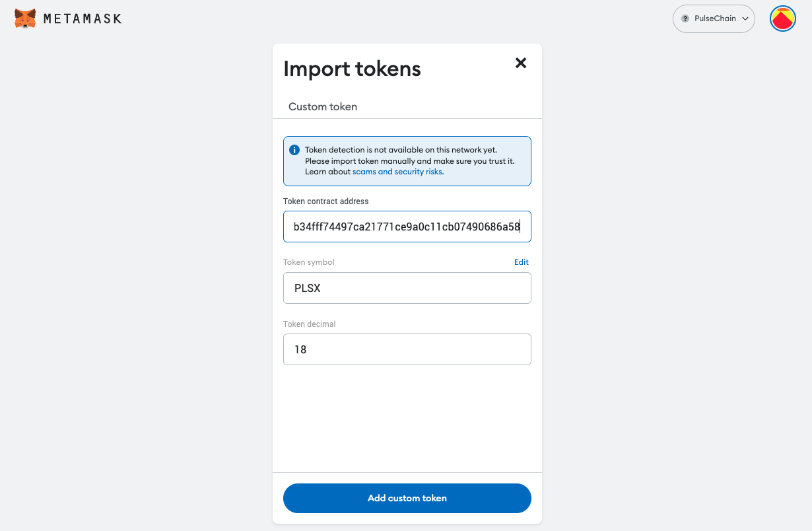Select the Custom token tab
The image size is (812, 531).
tap(323, 106)
